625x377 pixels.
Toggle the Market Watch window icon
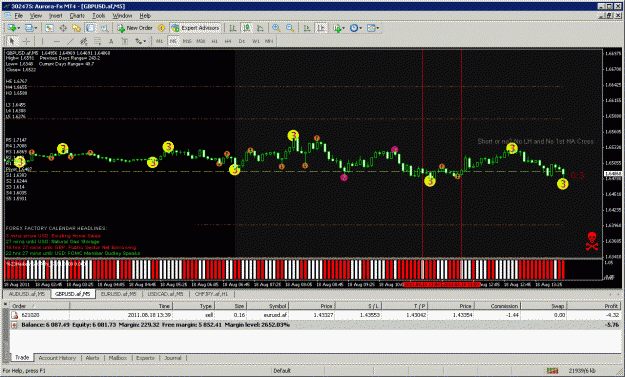click(x=49, y=28)
